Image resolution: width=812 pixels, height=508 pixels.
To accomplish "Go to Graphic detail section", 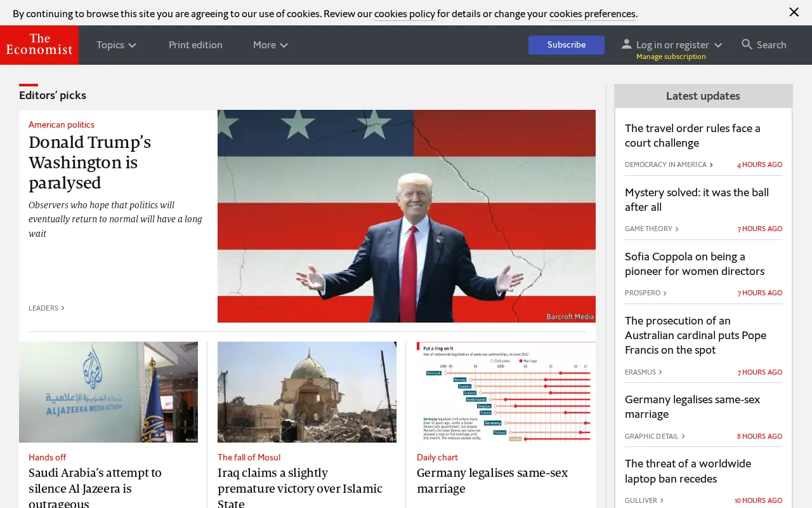I will coord(655,436).
